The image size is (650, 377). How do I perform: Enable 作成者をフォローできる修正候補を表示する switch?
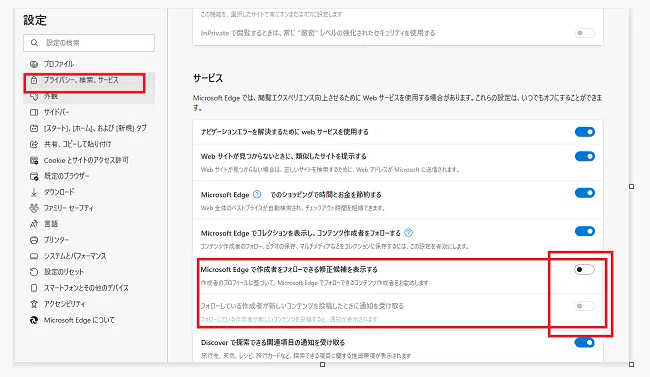[x=585, y=270]
